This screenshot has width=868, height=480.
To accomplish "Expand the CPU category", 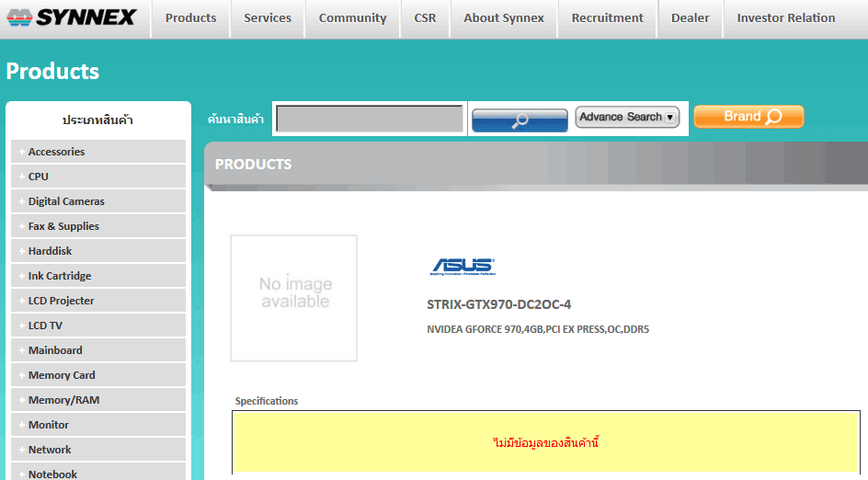I will (38, 177).
